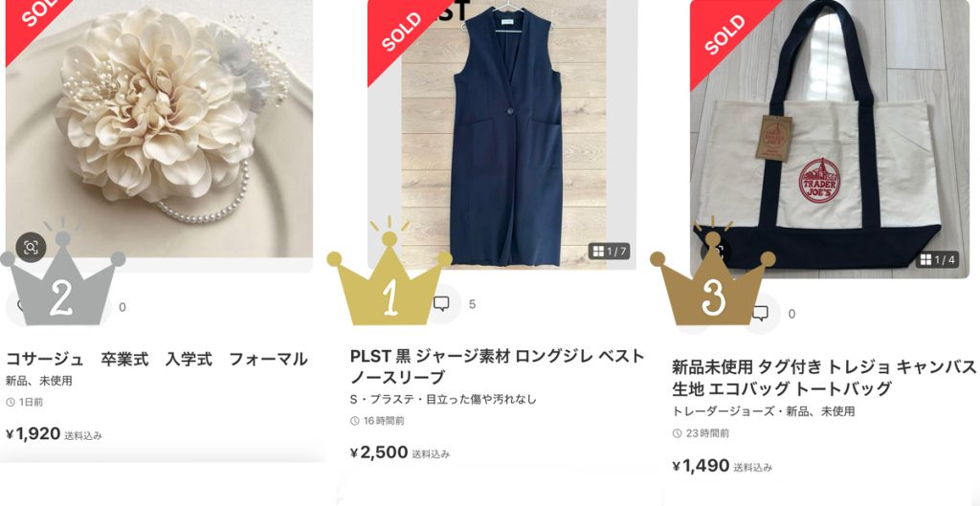This screenshot has width=980, height=506.
Task: Click the silver number 2 crown
Action: [62, 273]
